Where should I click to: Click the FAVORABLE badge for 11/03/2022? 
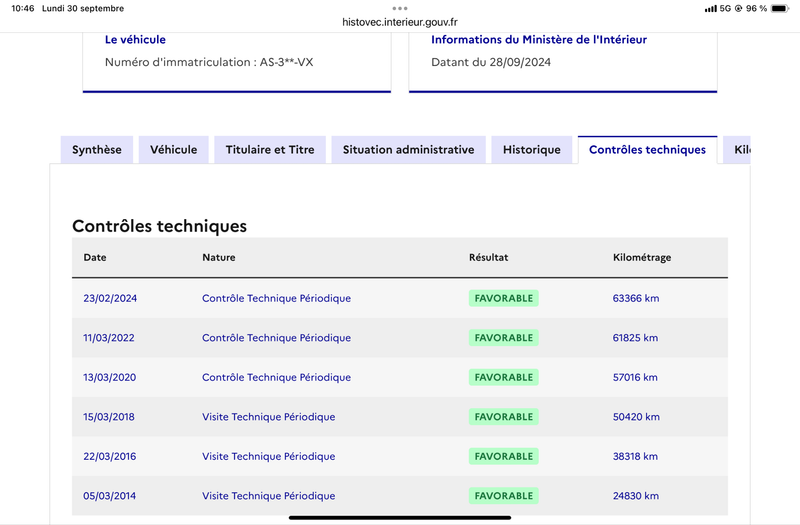tap(504, 338)
